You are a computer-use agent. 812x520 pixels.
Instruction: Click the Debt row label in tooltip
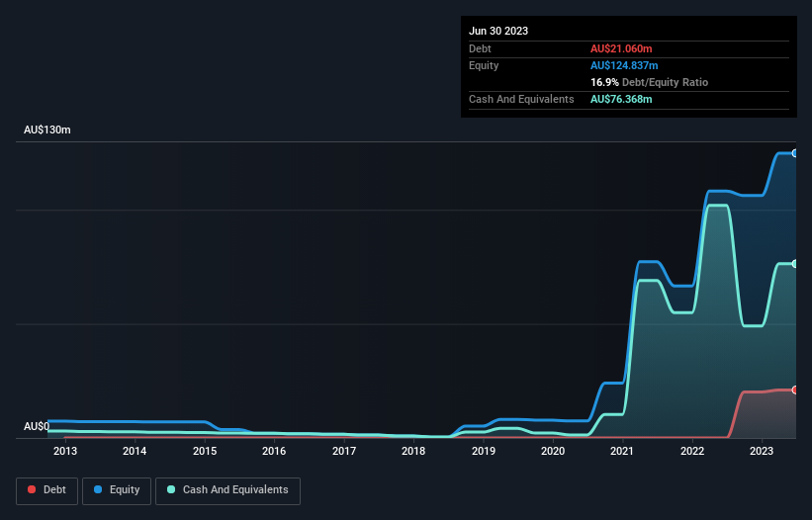pos(480,48)
